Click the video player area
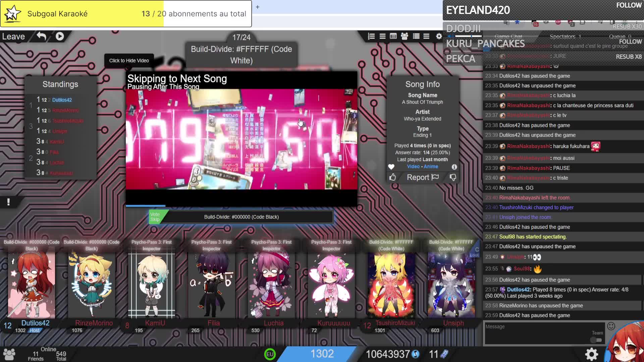 point(241,139)
